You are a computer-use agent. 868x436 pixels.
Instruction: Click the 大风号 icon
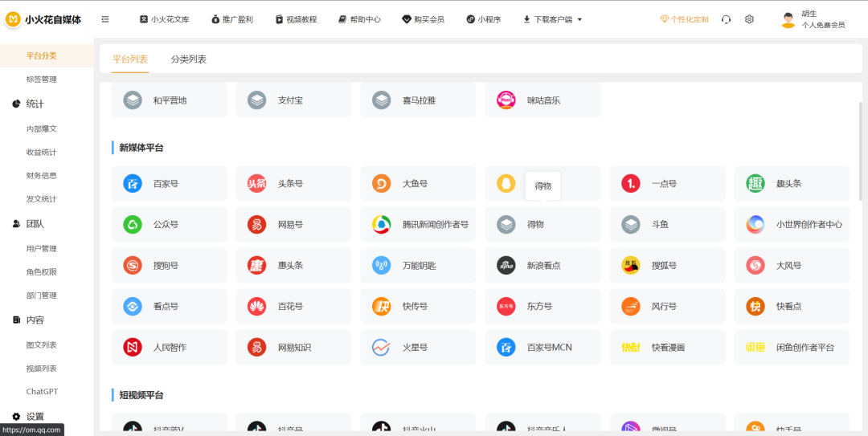pyautogui.click(x=755, y=266)
